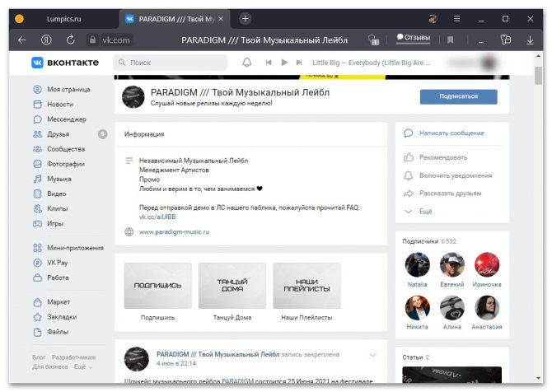This screenshot has height=392, width=552.
Task: Play the Little Big track
Action: [x=284, y=63]
